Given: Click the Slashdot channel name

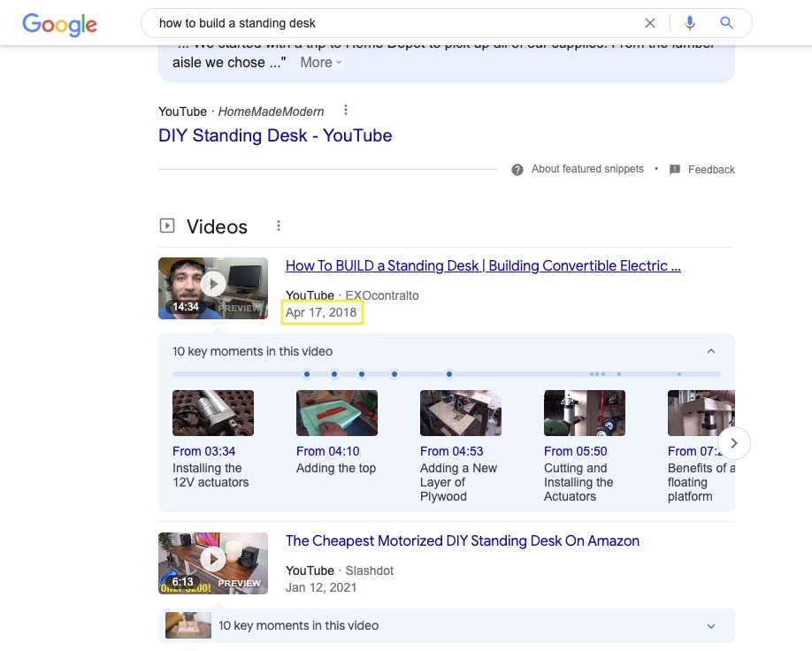Looking at the screenshot, I should tap(369, 571).
